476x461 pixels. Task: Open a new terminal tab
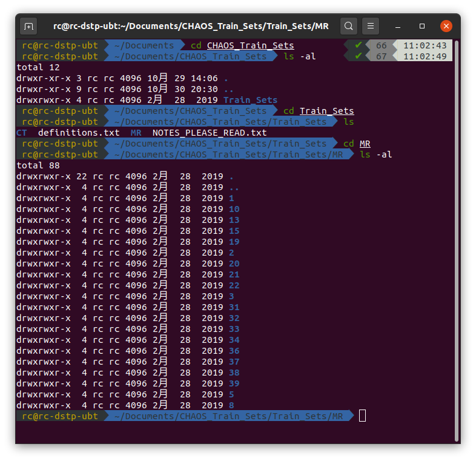tap(28, 27)
